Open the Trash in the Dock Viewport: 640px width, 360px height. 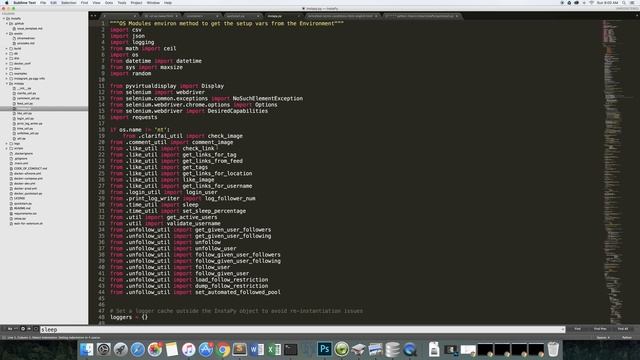(553, 349)
